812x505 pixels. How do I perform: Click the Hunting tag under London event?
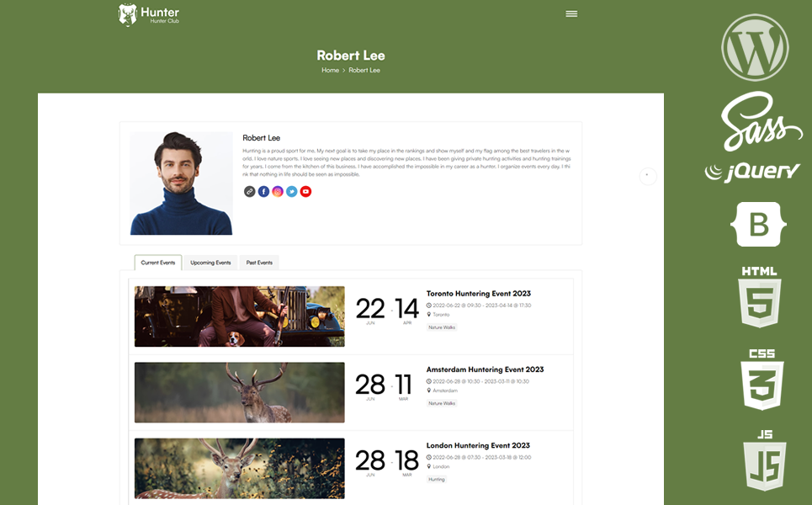[x=437, y=479]
